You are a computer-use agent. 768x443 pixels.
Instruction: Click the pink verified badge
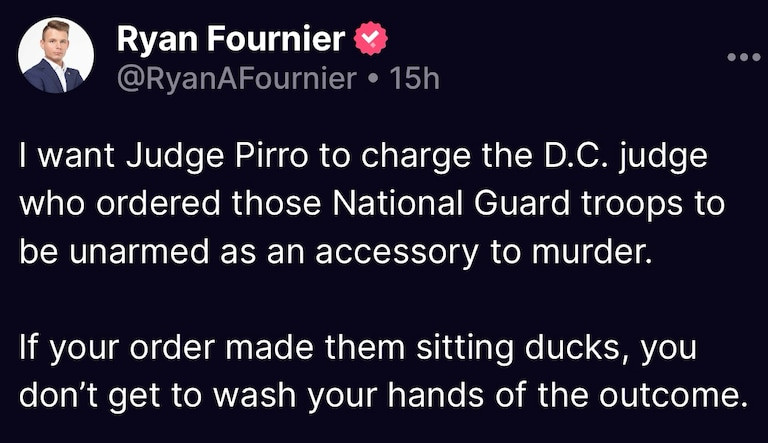coord(372,41)
